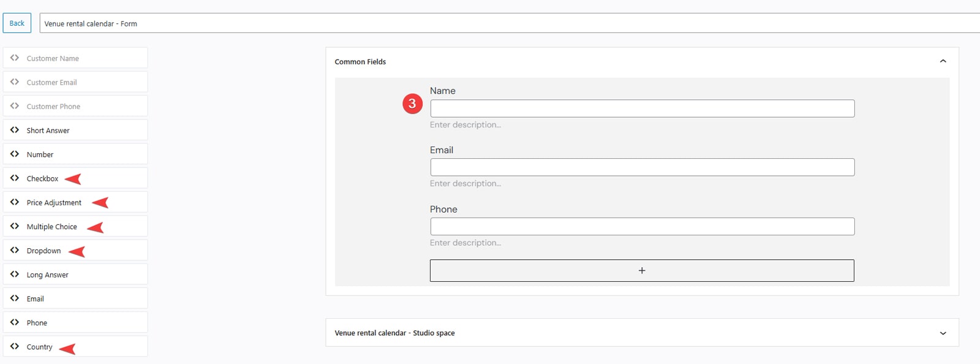
Task: Add a new field with plus button
Action: (641, 270)
